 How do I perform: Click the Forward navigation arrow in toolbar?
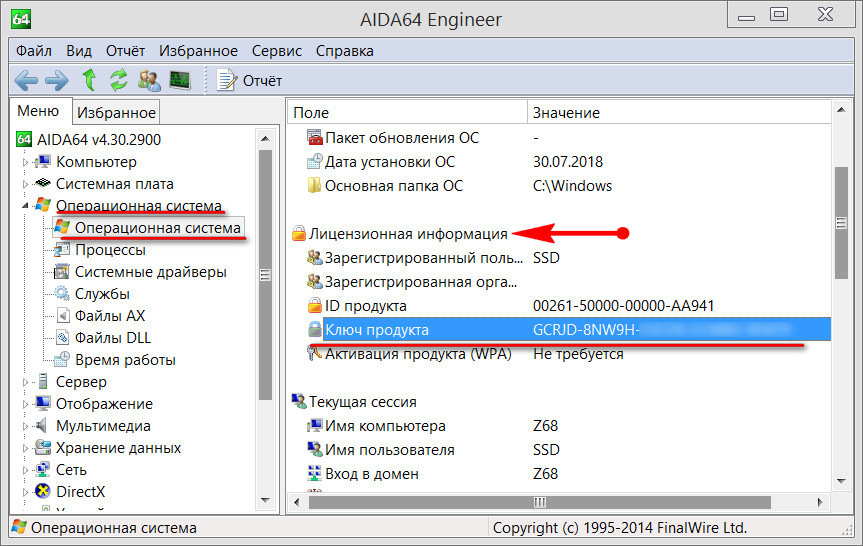[57, 80]
